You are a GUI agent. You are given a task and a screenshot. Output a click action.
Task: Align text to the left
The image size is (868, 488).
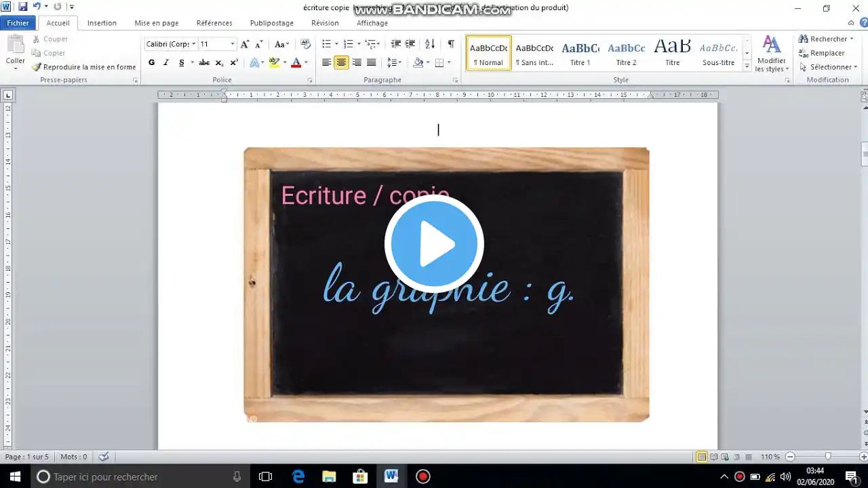coord(327,62)
